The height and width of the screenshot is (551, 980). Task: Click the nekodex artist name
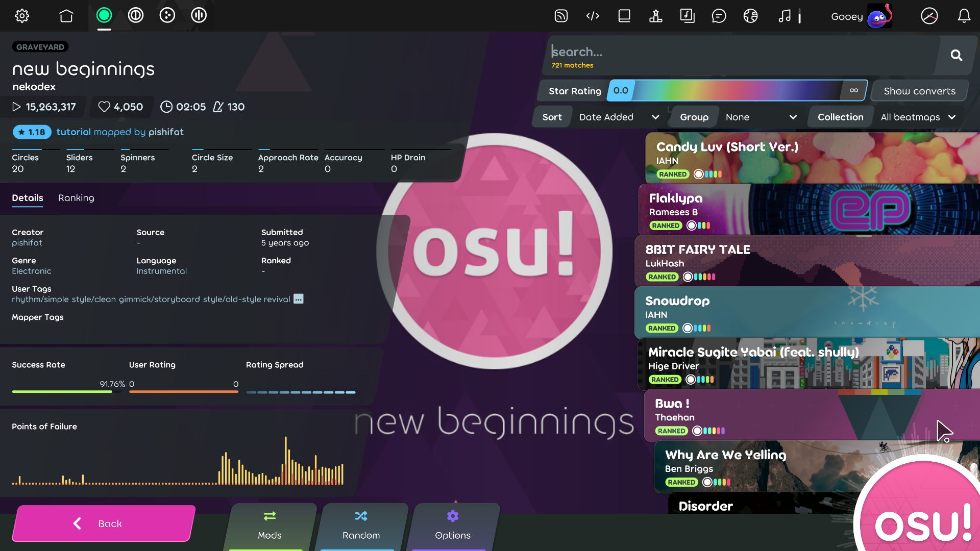[x=34, y=87]
